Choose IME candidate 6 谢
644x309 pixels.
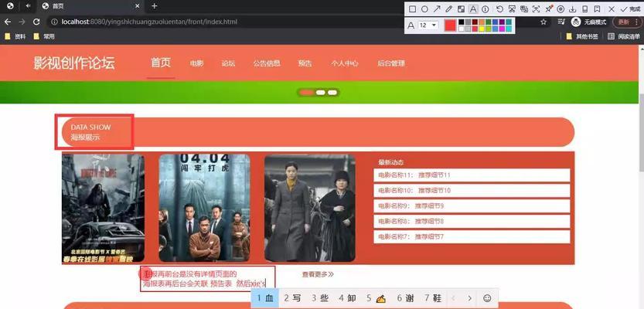pos(405,298)
